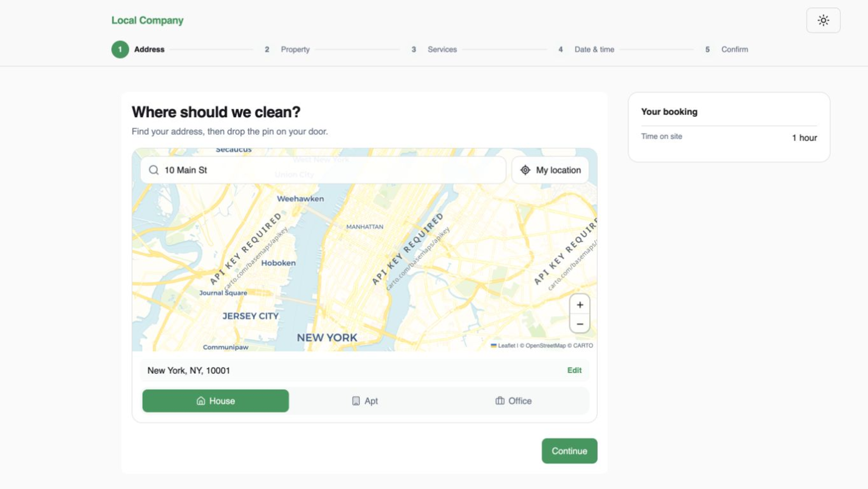Click the JERSEY CITY label on map
Image resolution: width=868 pixels, height=489 pixels.
pyautogui.click(x=250, y=316)
